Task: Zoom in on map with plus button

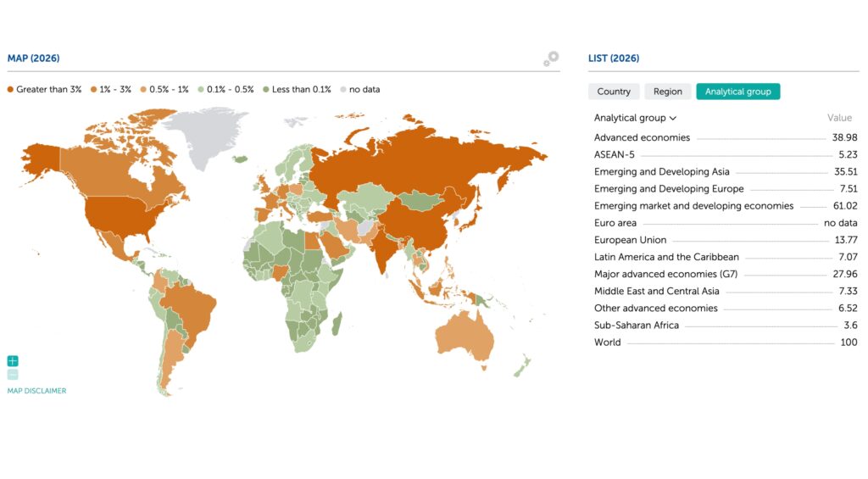Action: tap(13, 361)
